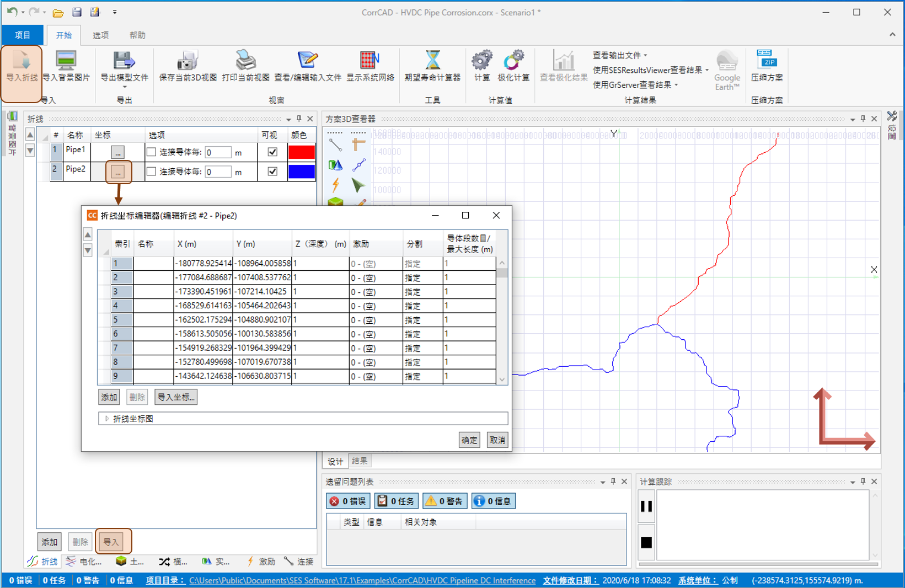
Task: Launch the Google Earth ribbon icon
Action: pos(727,60)
